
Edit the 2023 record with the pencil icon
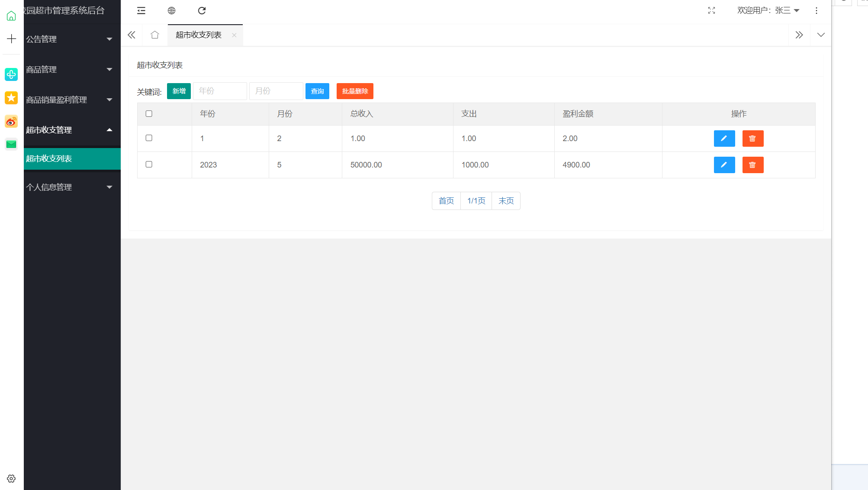(x=724, y=165)
